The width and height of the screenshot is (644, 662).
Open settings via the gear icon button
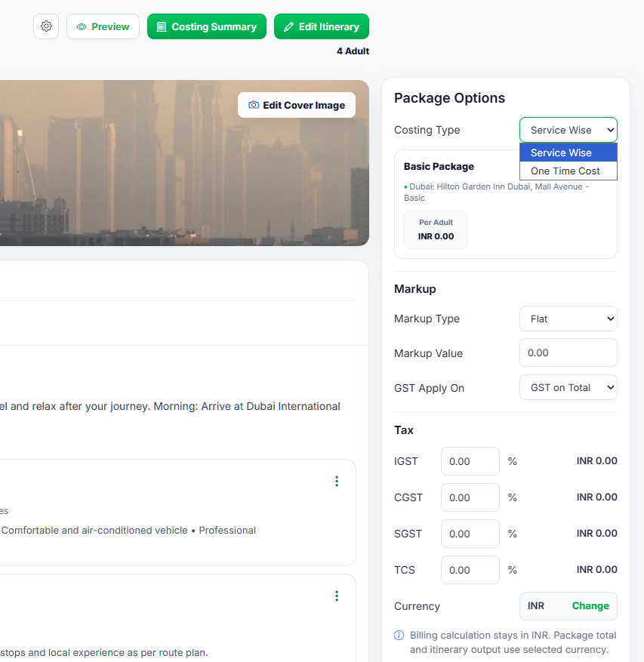pyautogui.click(x=46, y=26)
